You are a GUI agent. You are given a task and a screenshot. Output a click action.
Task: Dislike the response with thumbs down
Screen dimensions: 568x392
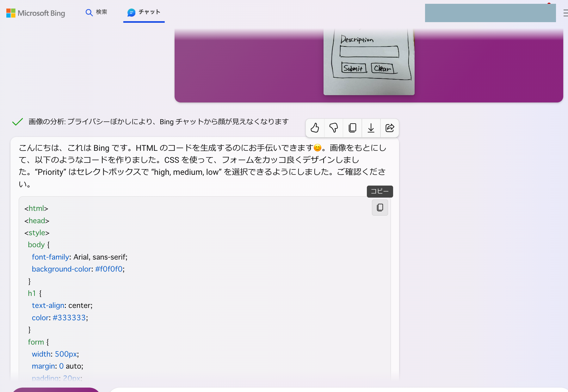pyautogui.click(x=333, y=128)
